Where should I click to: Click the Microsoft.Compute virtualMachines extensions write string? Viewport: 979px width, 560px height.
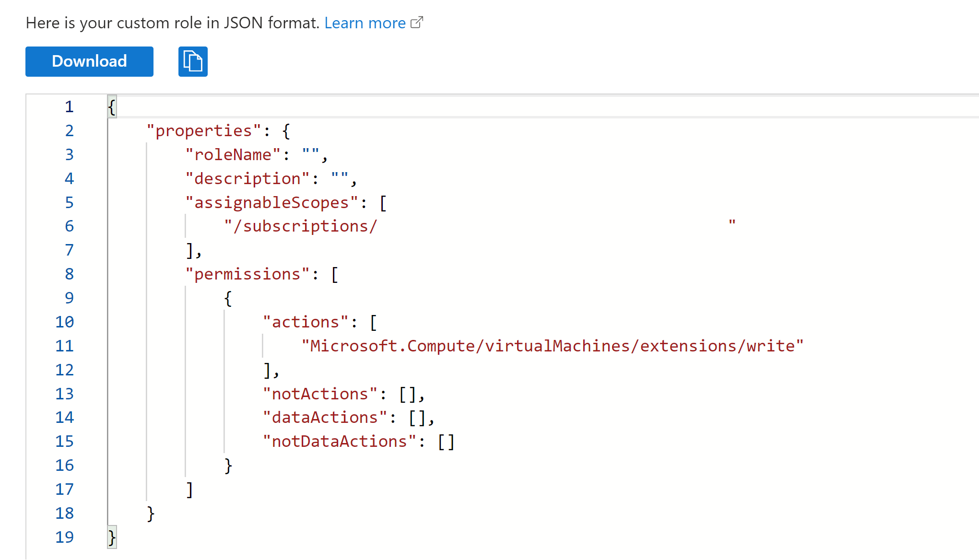552,346
